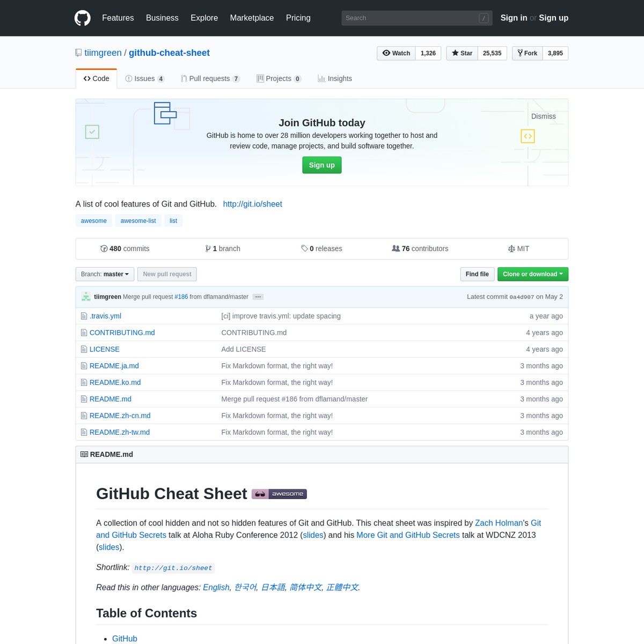Click the file icon next to README.zh-cn.md
The height and width of the screenshot is (644, 644).
pyautogui.click(x=84, y=416)
